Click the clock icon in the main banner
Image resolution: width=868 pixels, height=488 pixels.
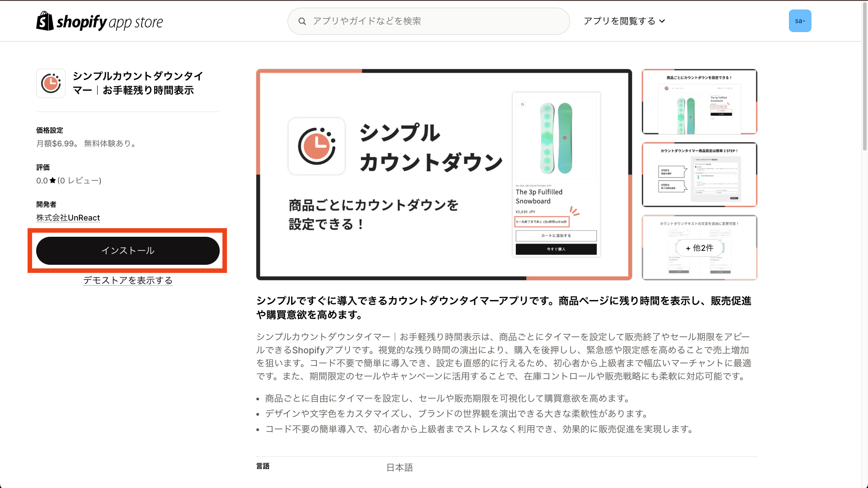coord(316,145)
